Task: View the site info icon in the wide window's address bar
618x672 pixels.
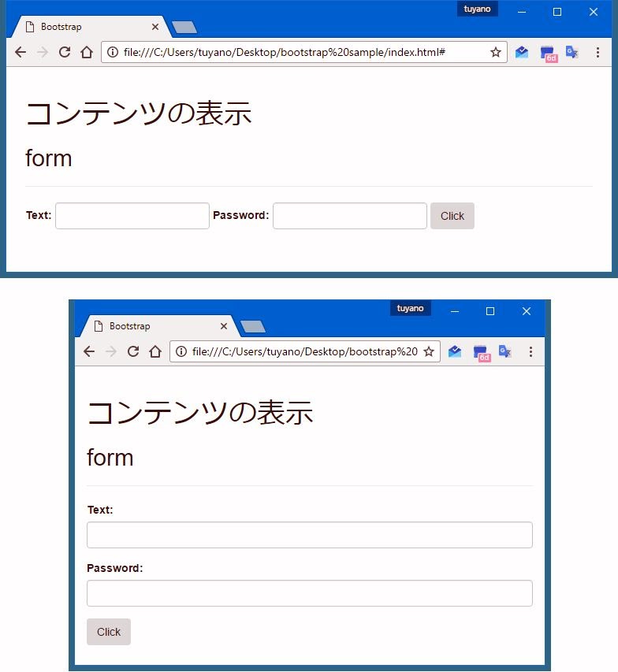Action: (113, 52)
